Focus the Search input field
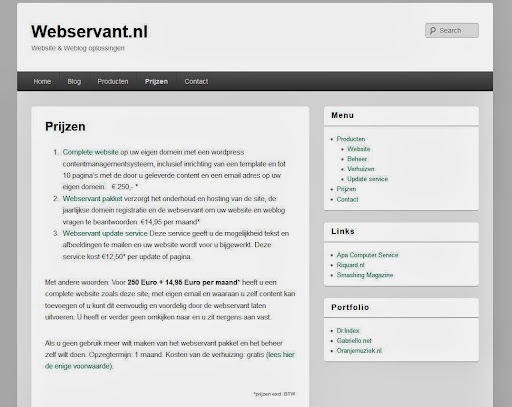This screenshot has width=512, height=407. coord(452,30)
